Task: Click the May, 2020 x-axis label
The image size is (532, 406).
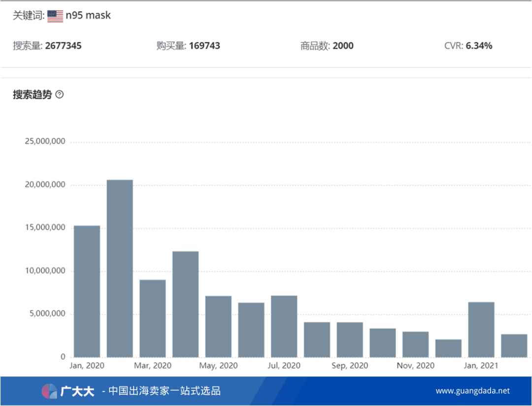Action: pyautogui.click(x=219, y=366)
